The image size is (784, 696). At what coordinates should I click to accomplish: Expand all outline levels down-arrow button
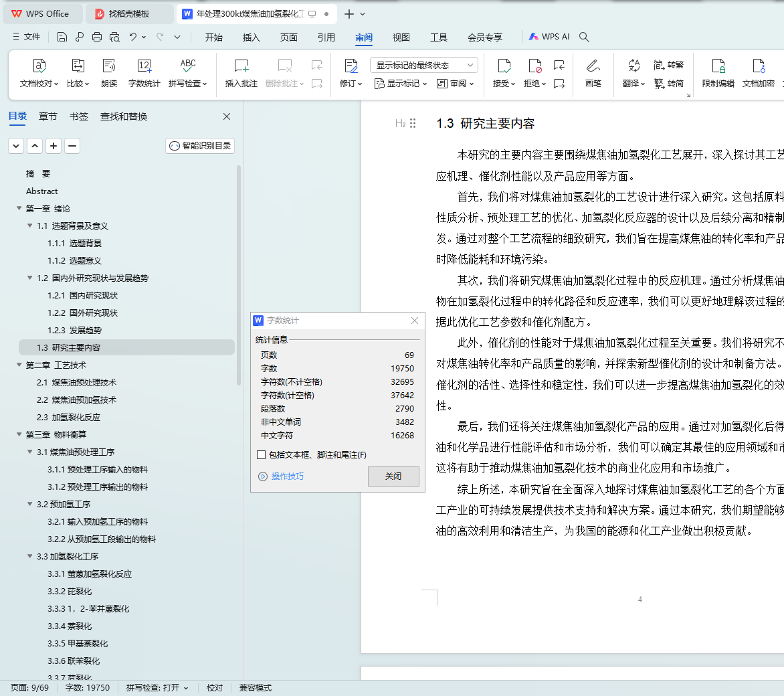[16, 146]
